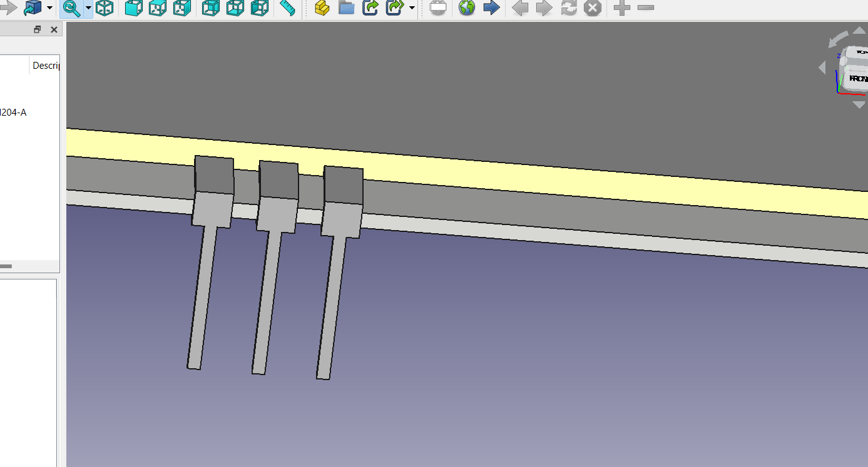
Task: Set the isometric view with the wireframe cube
Action: pos(105,8)
